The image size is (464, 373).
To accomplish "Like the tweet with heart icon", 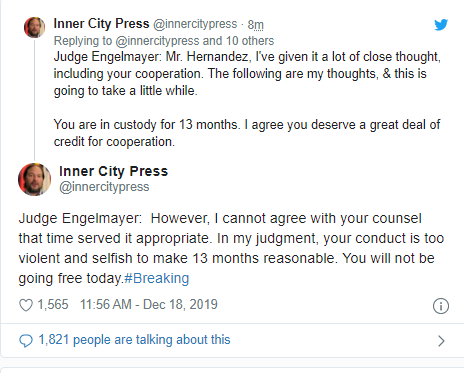I will pyautogui.click(x=26, y=305).
